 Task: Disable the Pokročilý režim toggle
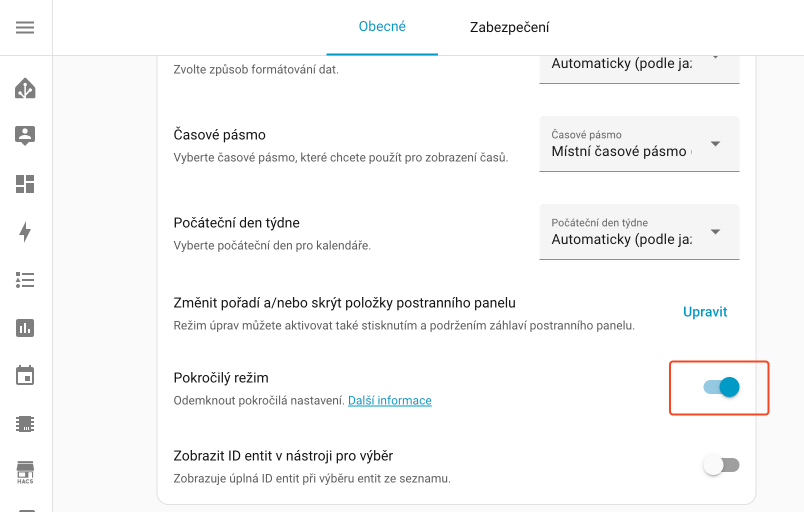[721, 387]
